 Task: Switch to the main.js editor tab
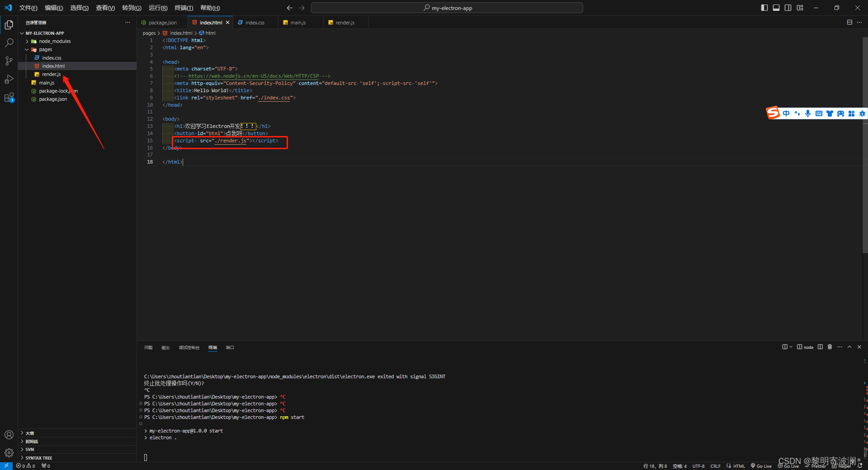point(298,23)
